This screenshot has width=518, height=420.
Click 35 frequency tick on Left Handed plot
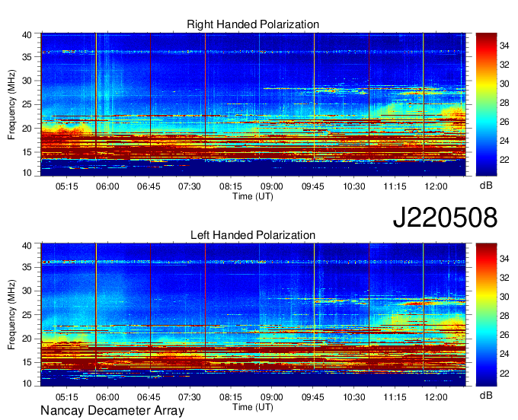(x=27, y=267)
